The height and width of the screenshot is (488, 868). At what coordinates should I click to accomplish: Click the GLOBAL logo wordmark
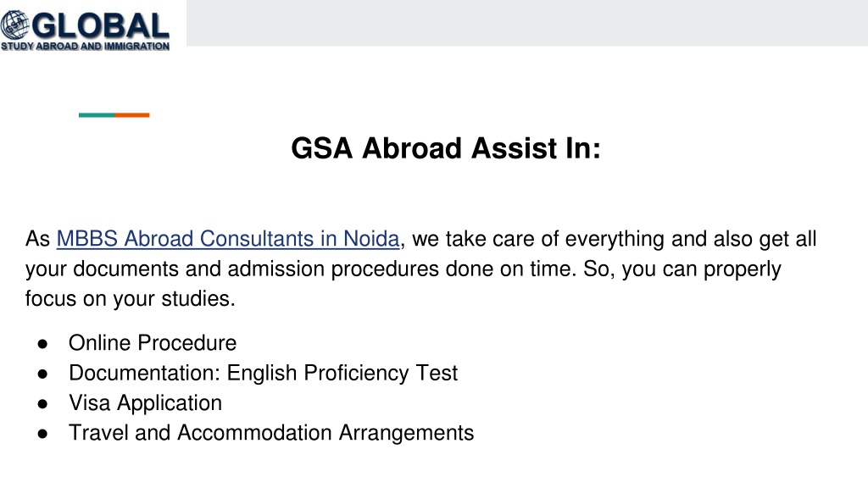[x=100, y=25]
